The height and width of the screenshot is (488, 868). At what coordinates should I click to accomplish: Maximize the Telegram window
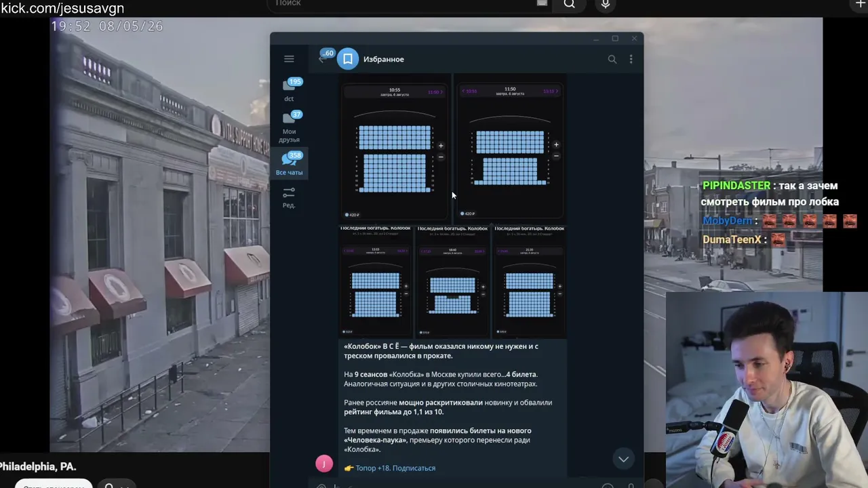615,39
